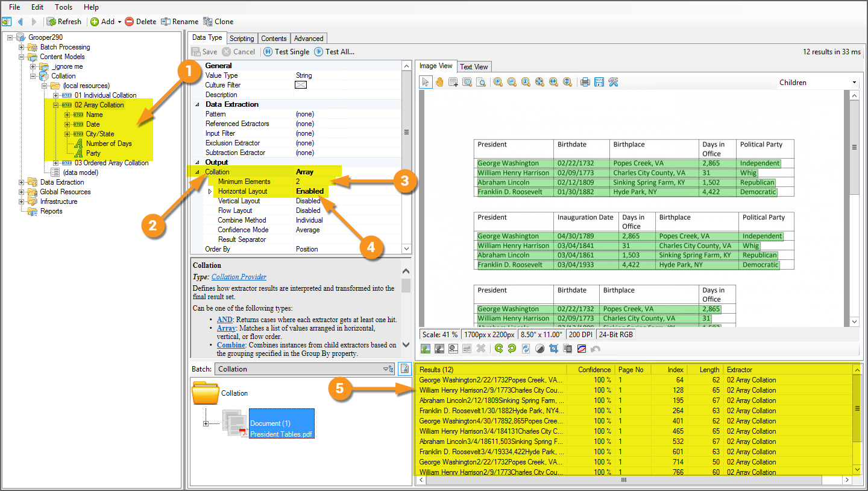Screen dimensions: 868x491
Task: Collapse the Collation property group
Action: click(198, 172)
